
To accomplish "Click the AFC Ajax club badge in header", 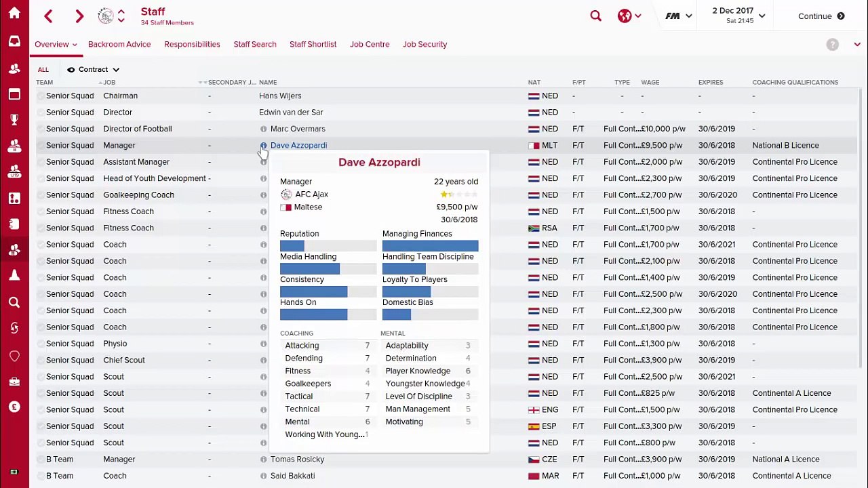I will click(106, 16).
